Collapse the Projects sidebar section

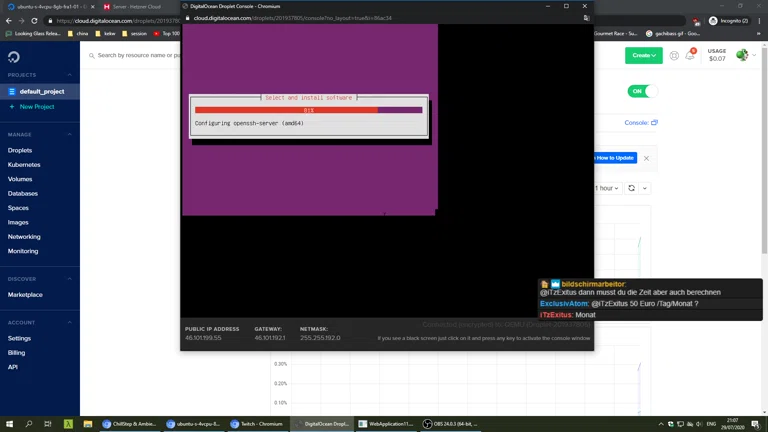70,75
